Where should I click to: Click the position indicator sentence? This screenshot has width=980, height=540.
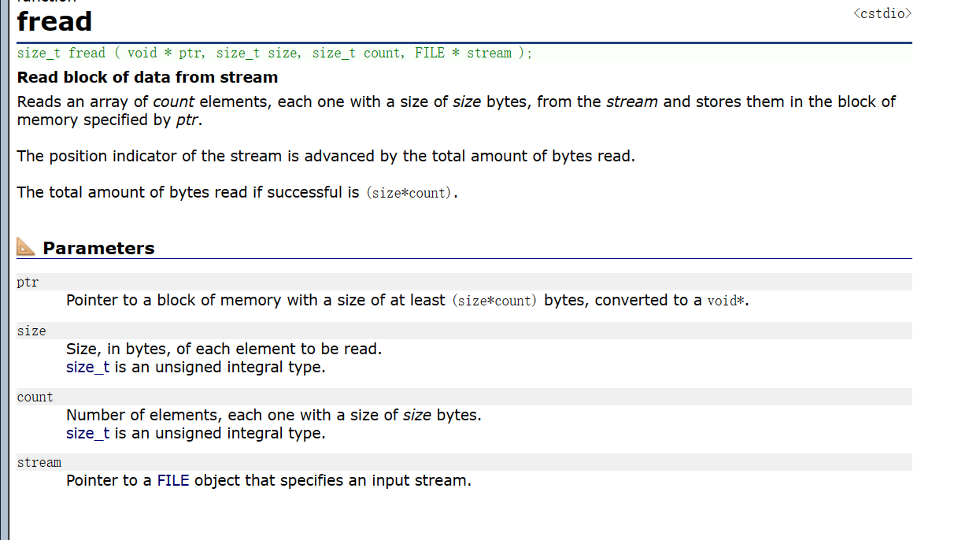click(325, 156)
